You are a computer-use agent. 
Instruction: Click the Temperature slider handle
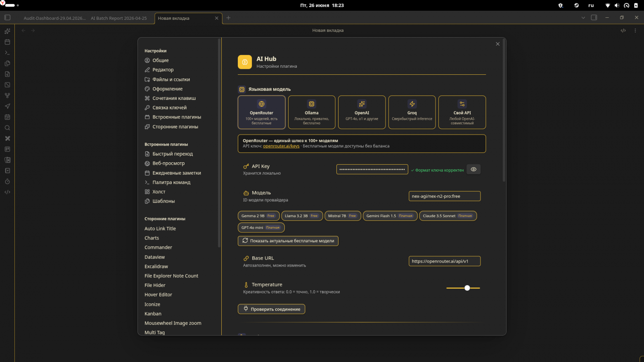(467, 288)
